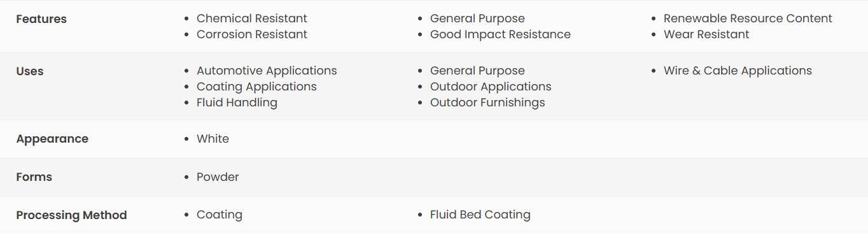Click Automotive Applications under Uses
868x249 pixels.
[x=267, y=71]
